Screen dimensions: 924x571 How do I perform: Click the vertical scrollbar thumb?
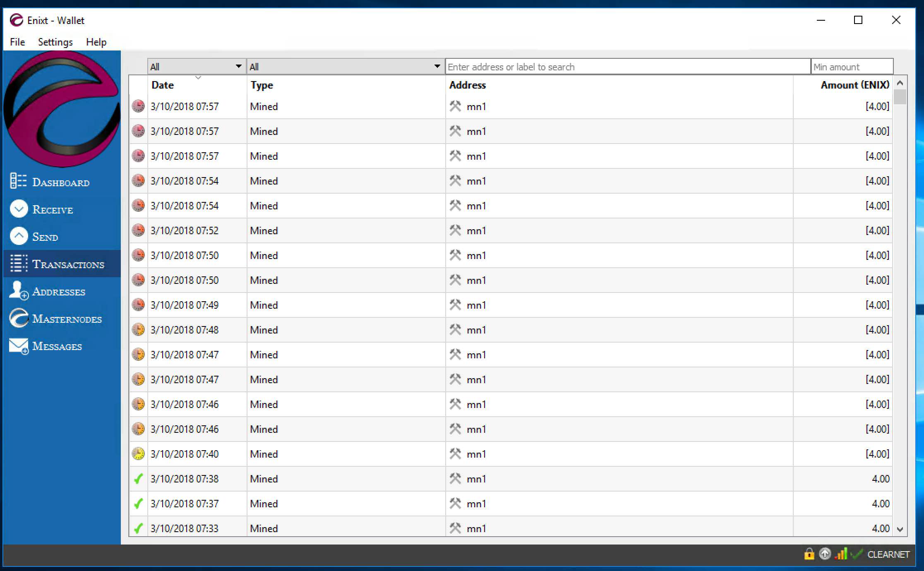[900, 97]
